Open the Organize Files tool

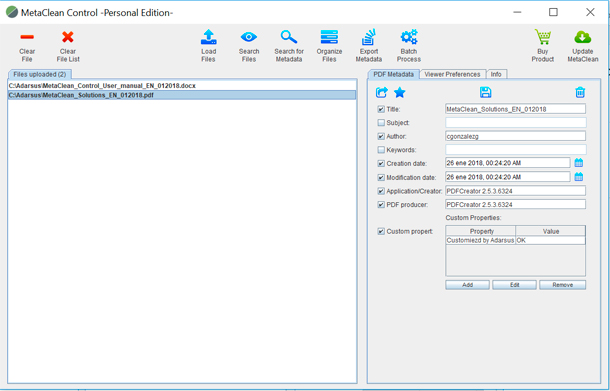point(329,37)
